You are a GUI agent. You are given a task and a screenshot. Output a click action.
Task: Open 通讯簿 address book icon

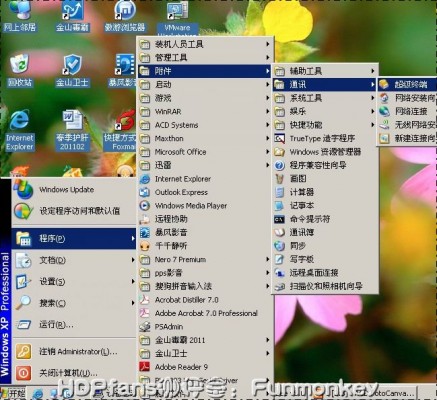[x=279, y=232]
